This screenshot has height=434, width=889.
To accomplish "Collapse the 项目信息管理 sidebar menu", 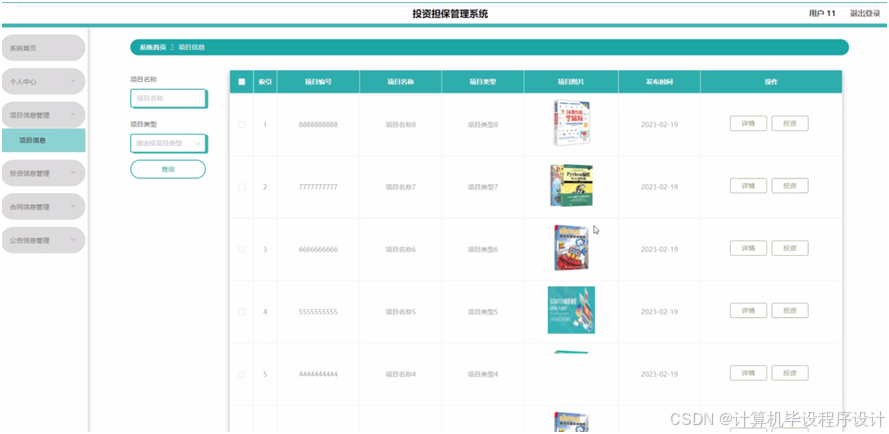I will 44,115.
